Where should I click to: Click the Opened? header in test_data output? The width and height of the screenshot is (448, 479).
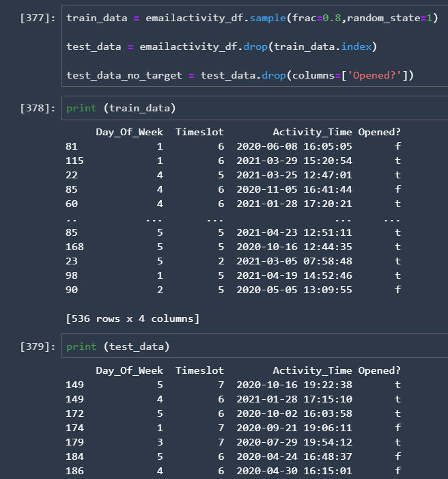(379, 370)
